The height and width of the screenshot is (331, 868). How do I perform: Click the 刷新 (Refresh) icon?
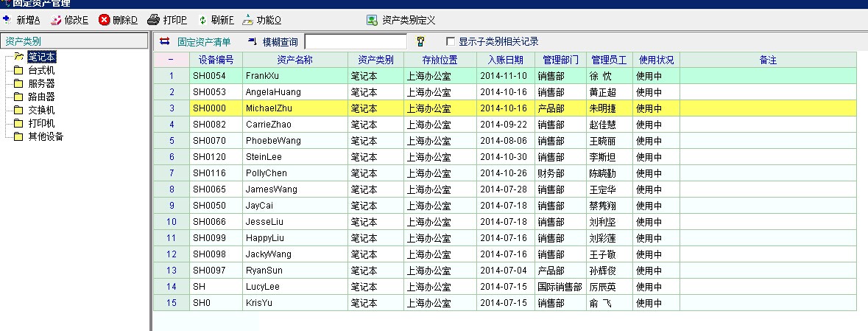[x=202, y=20]
